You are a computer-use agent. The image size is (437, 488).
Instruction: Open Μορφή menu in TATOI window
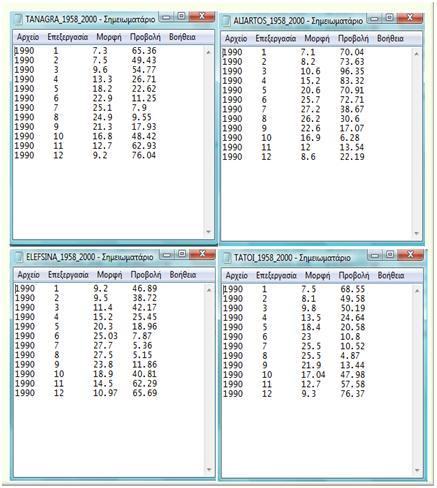pyautogui.click(x=318, y=276)
